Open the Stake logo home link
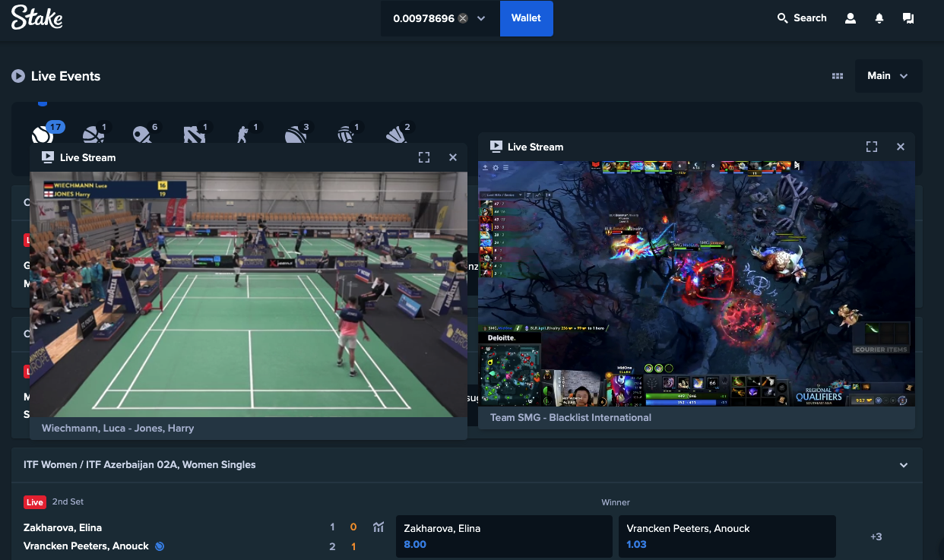The height and width of the screenshot is (560, 944). (36, 17)
